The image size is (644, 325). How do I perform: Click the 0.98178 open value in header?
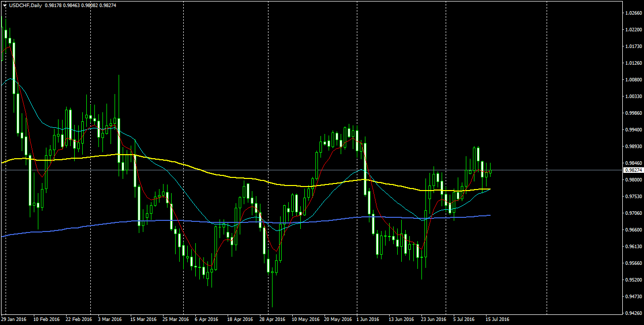click(x=54, y=6)
